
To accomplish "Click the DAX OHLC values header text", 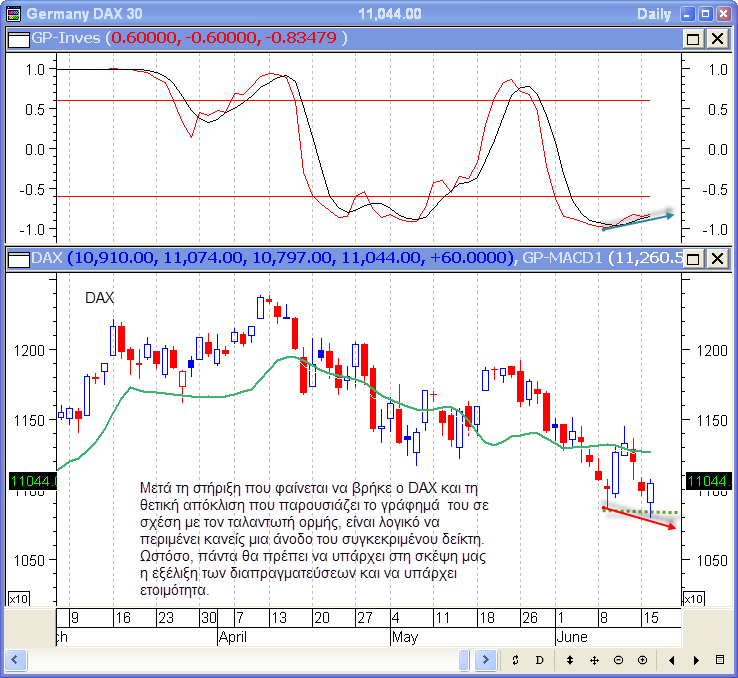I will tap(290, 257).
